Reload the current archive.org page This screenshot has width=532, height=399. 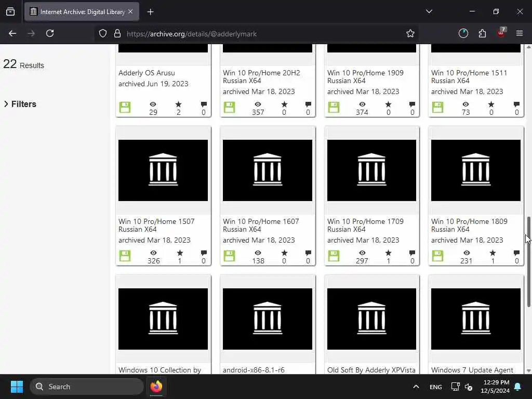point(50,33)
